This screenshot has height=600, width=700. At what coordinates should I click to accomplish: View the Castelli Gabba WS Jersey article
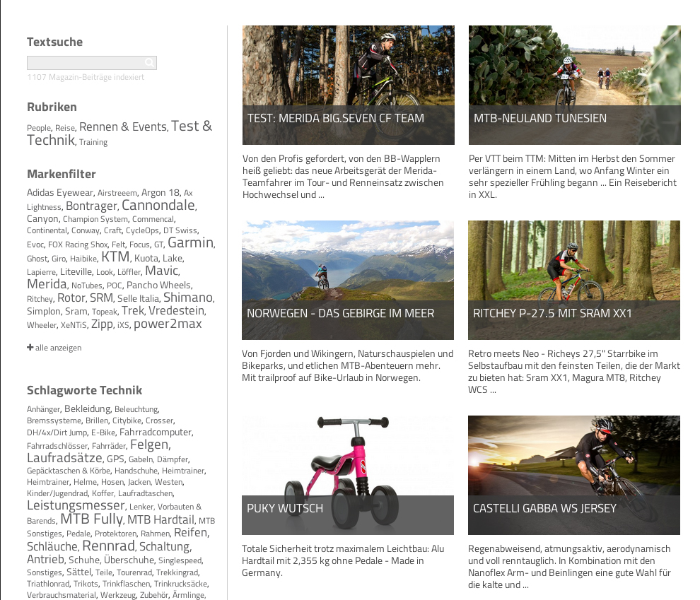(x=574, y=475)
